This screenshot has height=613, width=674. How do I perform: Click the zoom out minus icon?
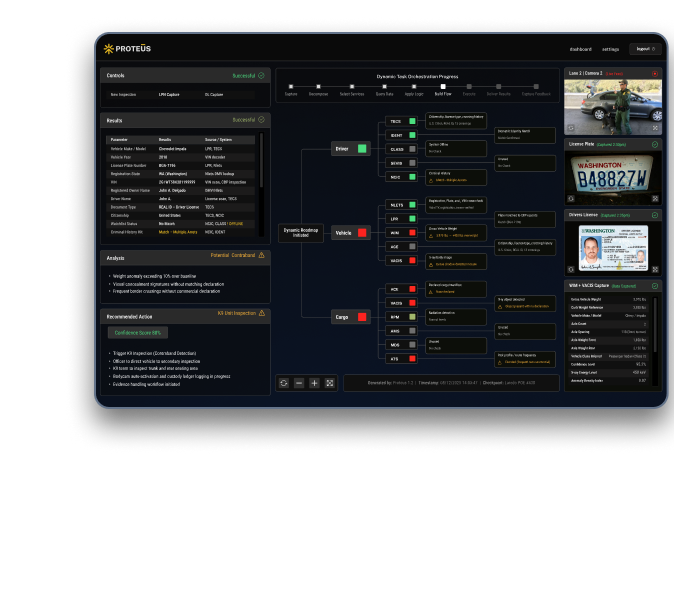pos(299,382)
